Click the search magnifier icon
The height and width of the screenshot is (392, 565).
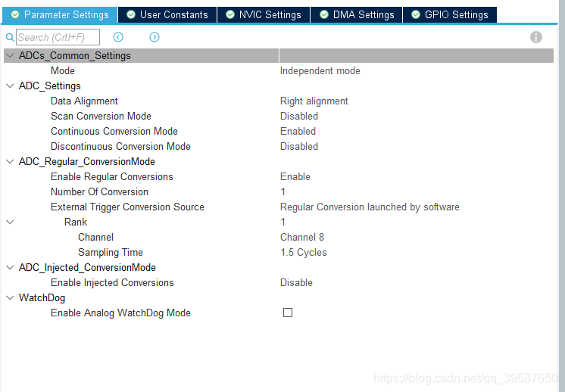(10, 37)
